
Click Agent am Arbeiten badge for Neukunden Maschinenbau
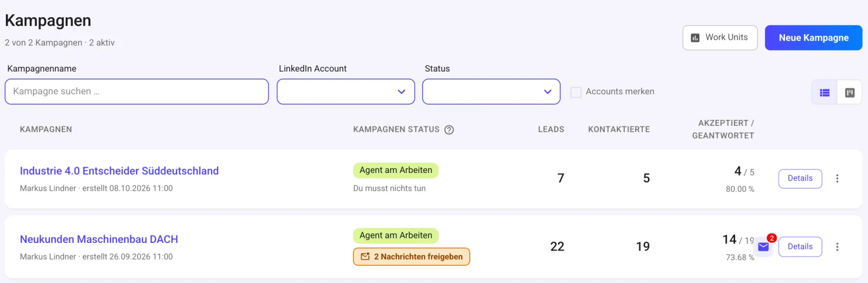point(395,235)
